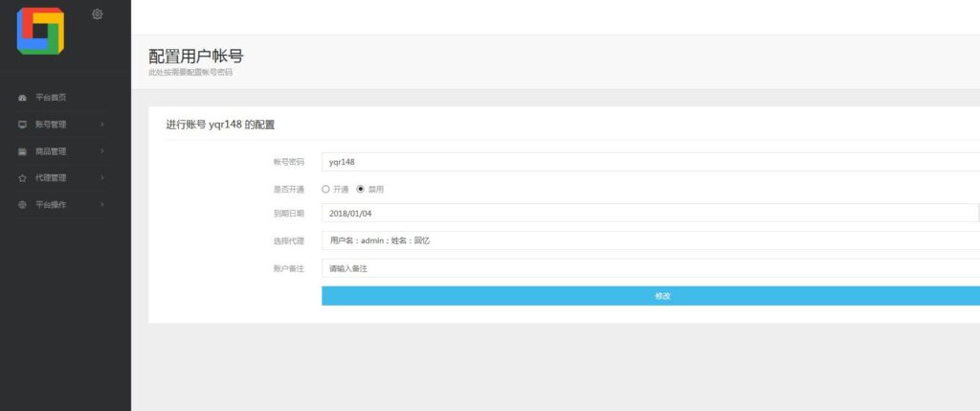Screen dimensions: 980x411
Task: Expand 平台操作 chevron arrow
Action: pos(101,205)
